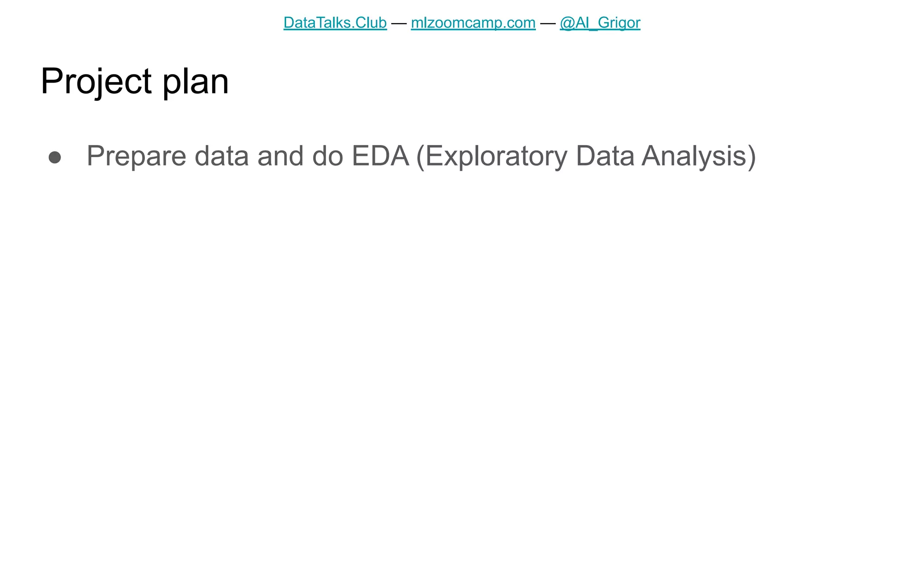Visit the @Al_Grigor profile link
924x578 pixels.
(x=600, y=23)
